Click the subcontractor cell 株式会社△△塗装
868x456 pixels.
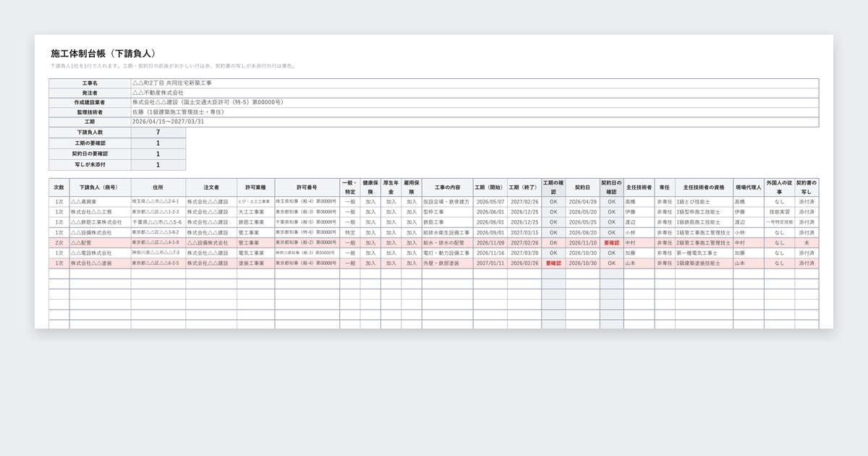100,263
